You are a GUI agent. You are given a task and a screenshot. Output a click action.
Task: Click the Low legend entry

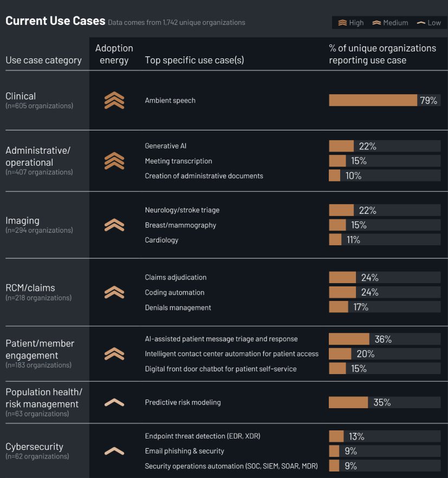pos(428,23)
